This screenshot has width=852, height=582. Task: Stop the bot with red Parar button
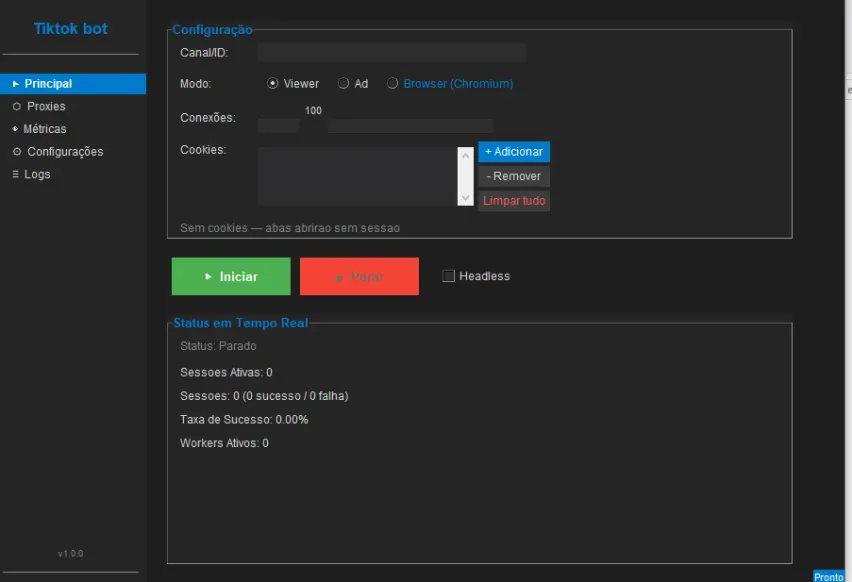coord(359,277)
